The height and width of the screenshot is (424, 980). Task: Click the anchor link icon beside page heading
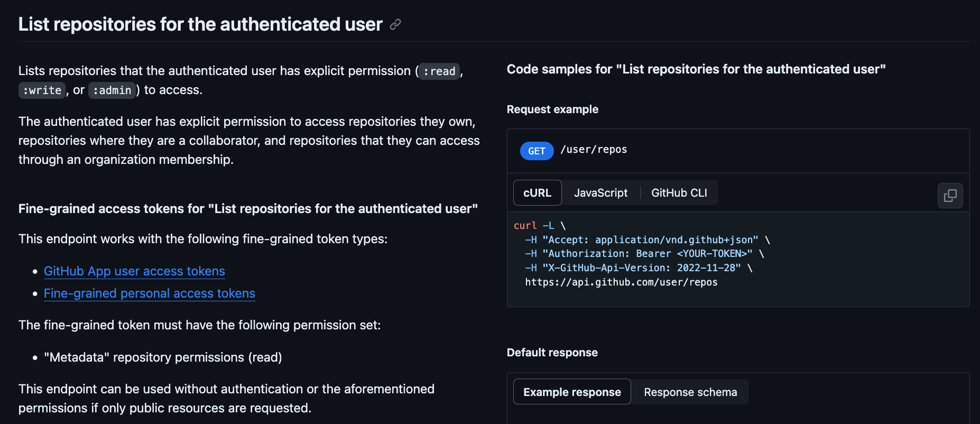point(395,25)
